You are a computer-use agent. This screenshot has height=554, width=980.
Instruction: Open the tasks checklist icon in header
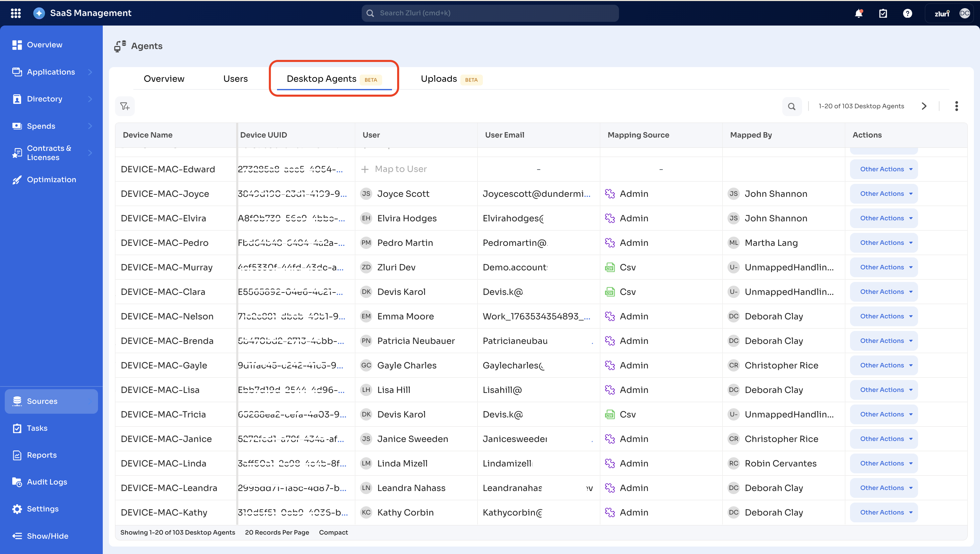(x=883, y=13)
